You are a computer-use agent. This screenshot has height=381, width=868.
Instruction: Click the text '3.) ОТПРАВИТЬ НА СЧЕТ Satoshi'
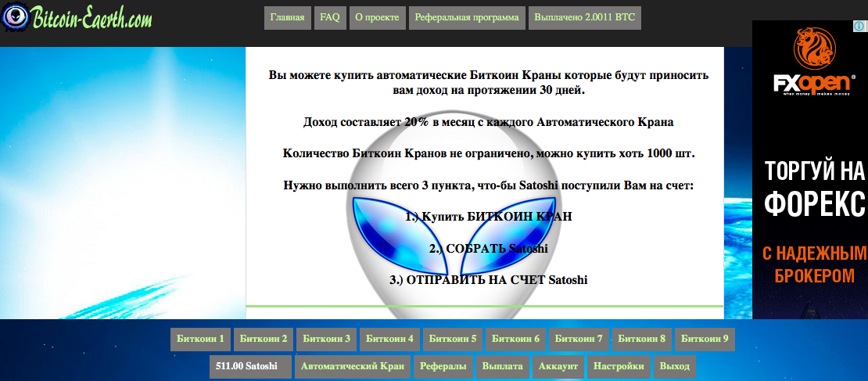488,280
